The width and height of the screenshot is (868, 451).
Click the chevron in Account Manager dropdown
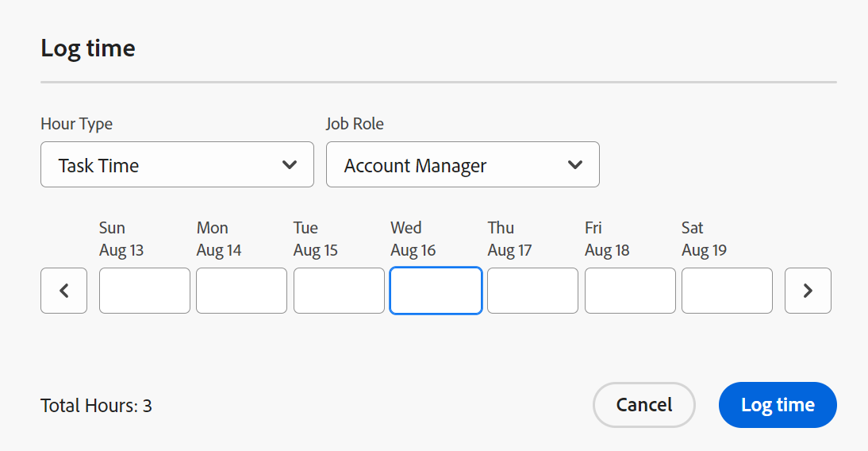(x=575, y=165)
